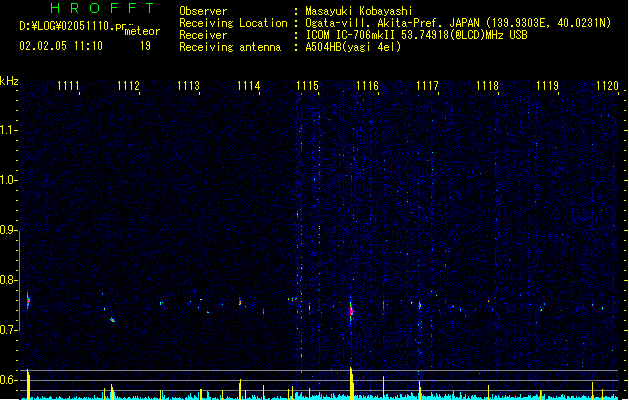Image resolution: width=629 pixels, height=400 pixels.
Task: Click the tallest yellow power spike below 1116
Action: [351, 383]
